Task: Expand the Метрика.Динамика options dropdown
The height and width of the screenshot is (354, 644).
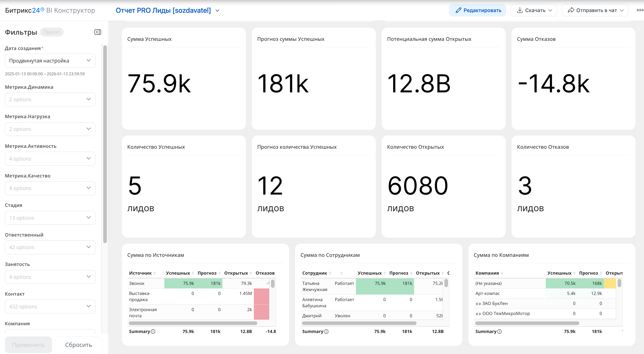Action: (50, 100)
